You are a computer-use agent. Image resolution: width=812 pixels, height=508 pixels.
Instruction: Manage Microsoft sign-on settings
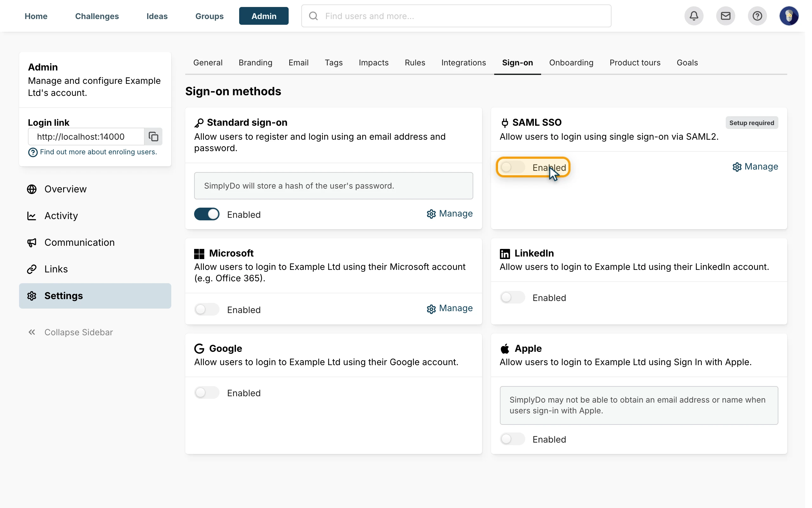[x=450, y=308]
